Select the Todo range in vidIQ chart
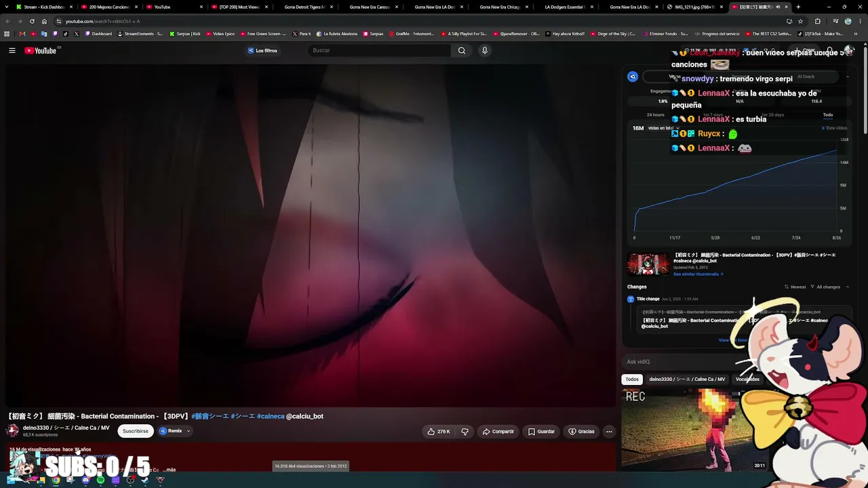The height and width of the screenshot is (488, 868). [x=828, y=115]
